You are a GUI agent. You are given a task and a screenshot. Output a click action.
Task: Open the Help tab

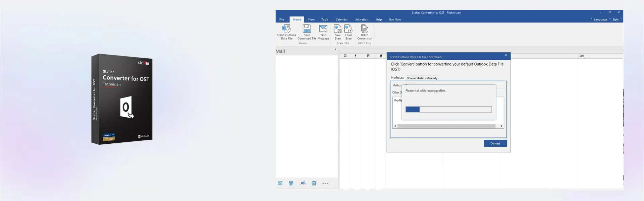coord(379,19)
